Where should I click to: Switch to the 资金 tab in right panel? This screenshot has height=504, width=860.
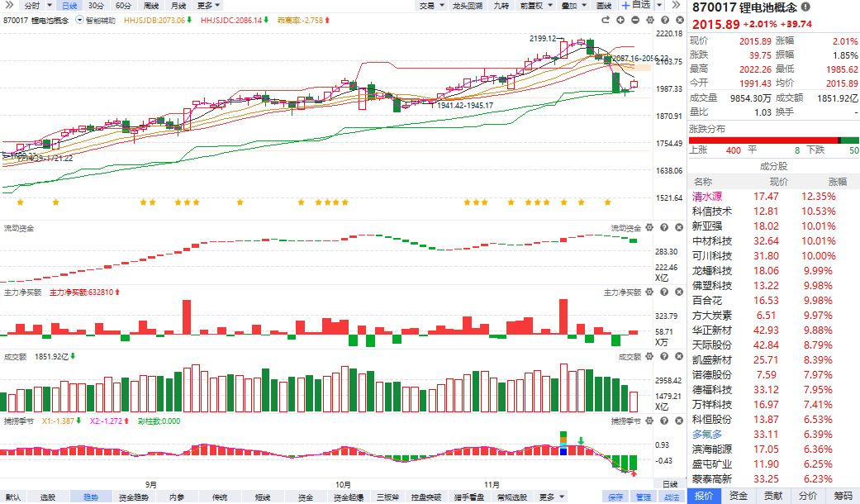point(738,496)
